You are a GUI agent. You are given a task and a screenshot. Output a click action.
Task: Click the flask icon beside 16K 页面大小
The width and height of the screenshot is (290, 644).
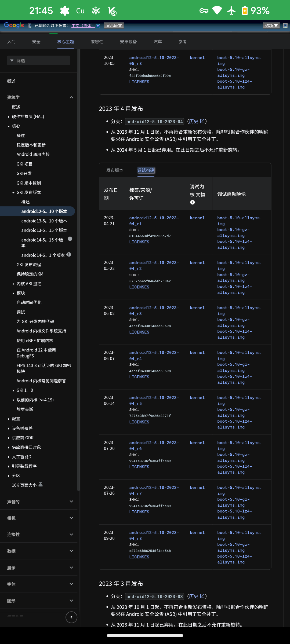pos(41,485)
